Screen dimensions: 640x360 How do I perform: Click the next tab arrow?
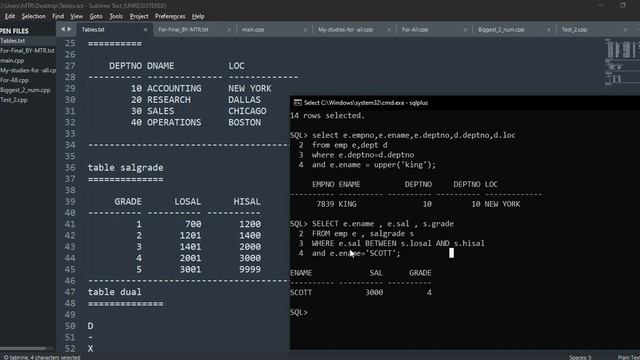pos(69,29)
